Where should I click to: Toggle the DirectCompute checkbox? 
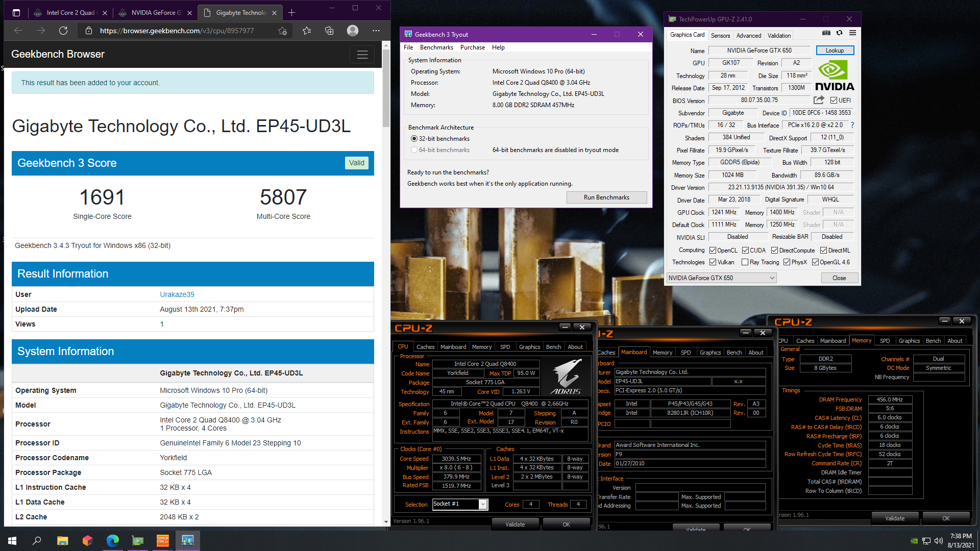774,251
